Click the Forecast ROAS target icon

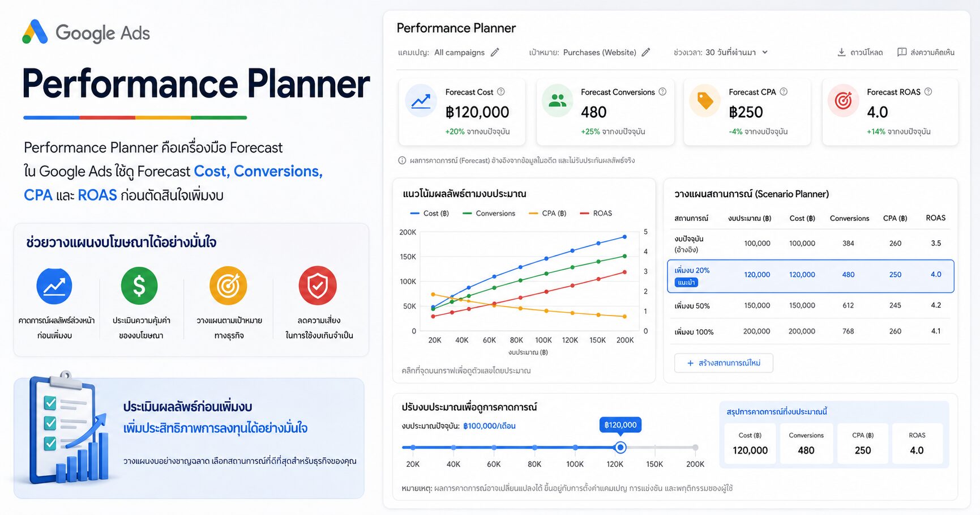843,101
